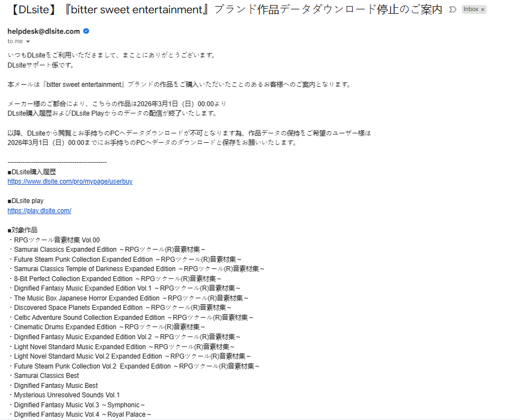Expand the "to me" recipient details arrow
The image size is (520, 420).
(28, 42)
